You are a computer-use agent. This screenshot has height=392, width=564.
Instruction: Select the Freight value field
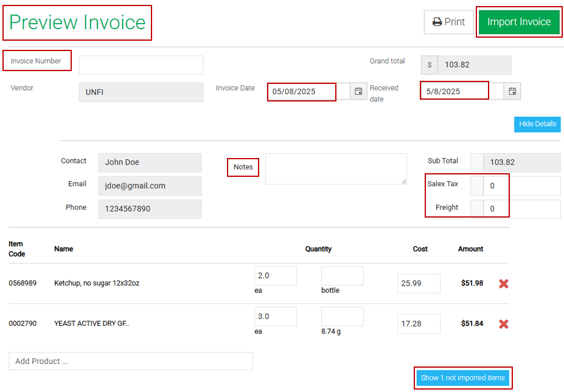coord(521,209)
